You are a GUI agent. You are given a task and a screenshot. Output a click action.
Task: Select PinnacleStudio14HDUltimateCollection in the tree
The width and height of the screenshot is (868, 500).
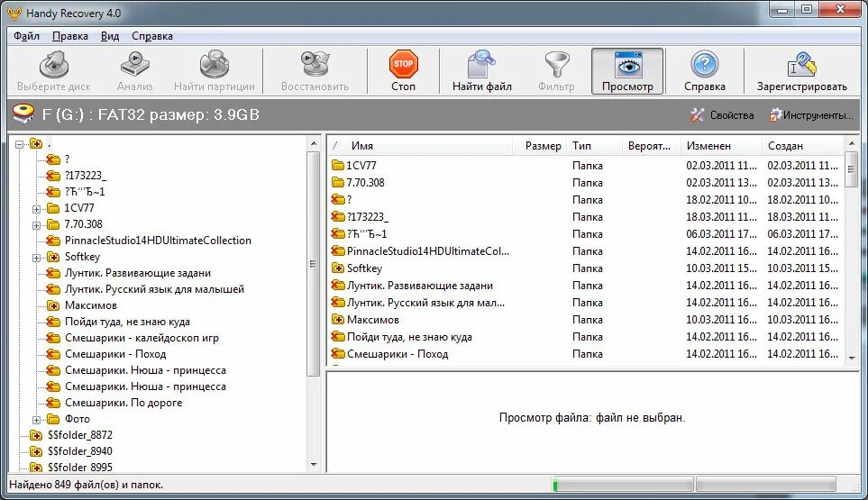158,241
